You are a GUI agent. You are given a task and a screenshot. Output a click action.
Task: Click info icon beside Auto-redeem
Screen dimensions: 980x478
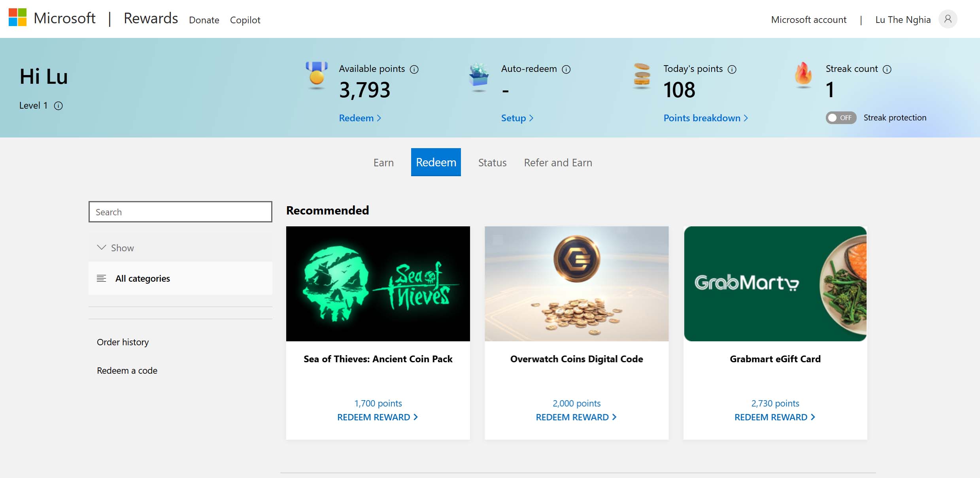[566, 70]
